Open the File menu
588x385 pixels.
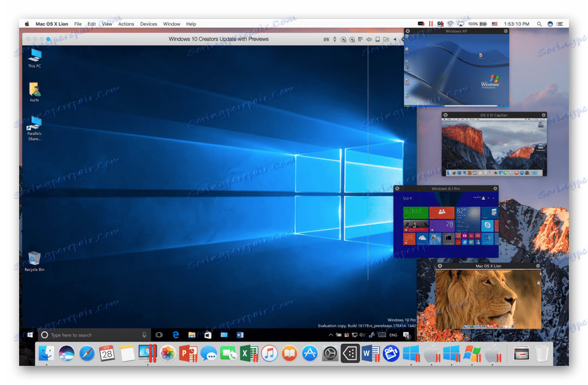78,24
